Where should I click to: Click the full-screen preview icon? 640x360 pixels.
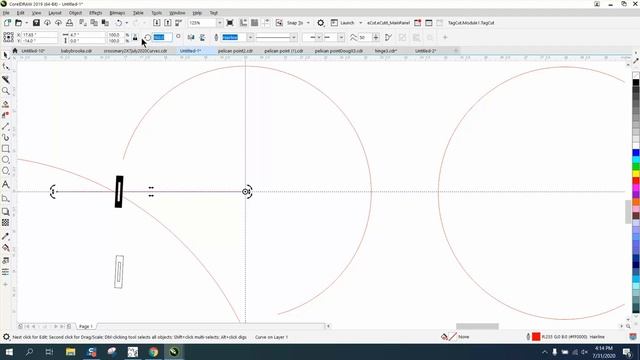click(230, 23)
